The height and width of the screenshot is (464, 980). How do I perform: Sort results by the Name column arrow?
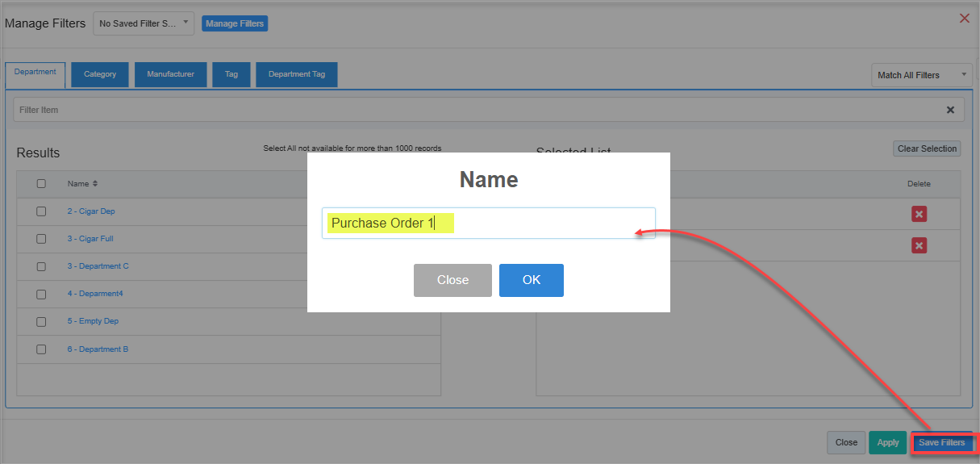pos(95,184)
